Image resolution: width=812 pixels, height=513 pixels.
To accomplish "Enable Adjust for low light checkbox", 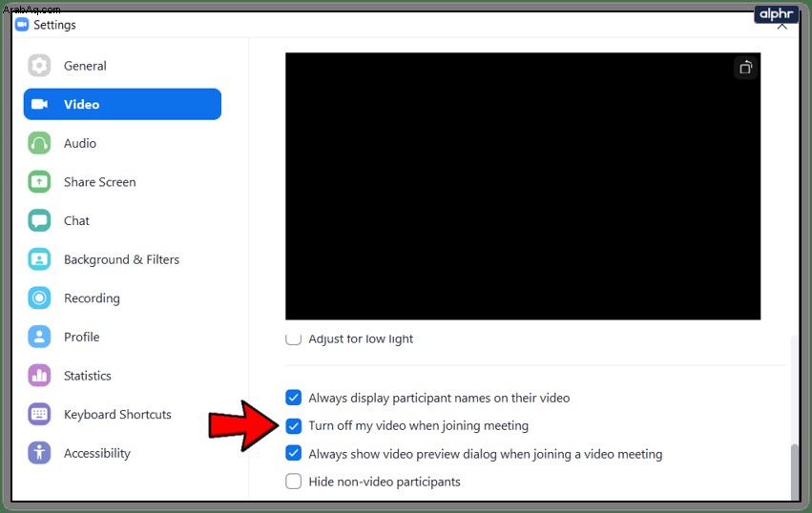I will pyautogui.click(x=294, y=339).
